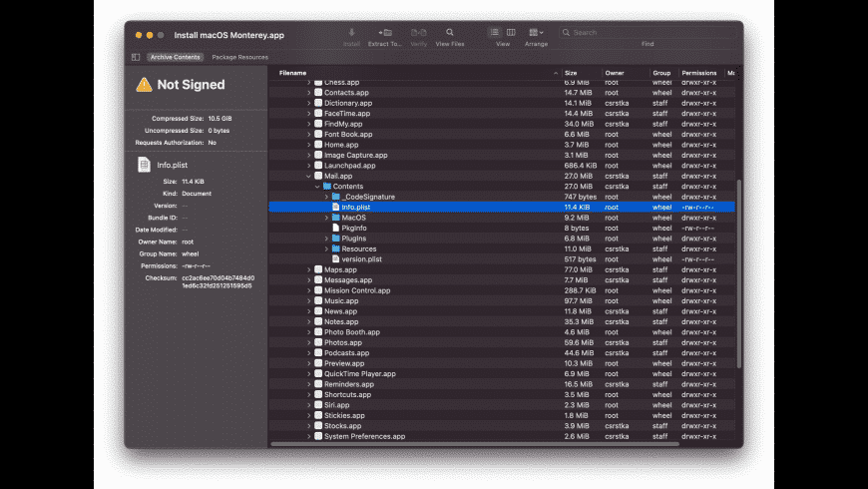Expand the _CodeSignature folder
The width and height of the screenshot is (868, 489).
(326, 198)
